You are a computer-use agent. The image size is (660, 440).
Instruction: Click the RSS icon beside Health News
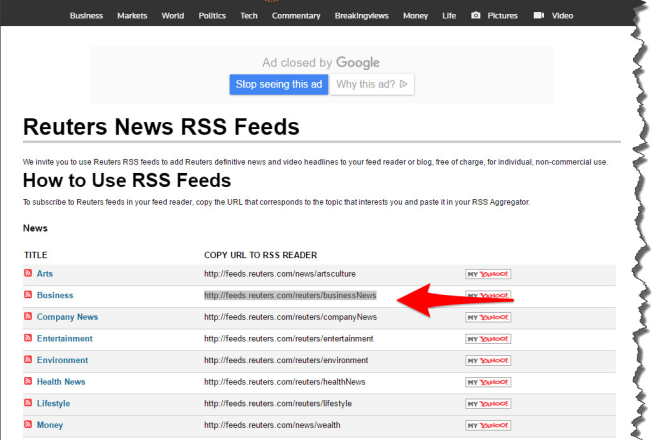(x=28, y=381)
